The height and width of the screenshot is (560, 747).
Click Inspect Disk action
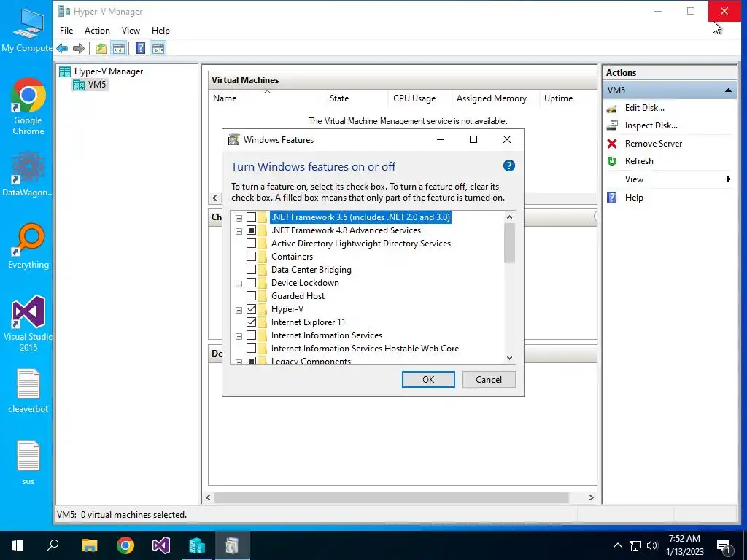651,125
